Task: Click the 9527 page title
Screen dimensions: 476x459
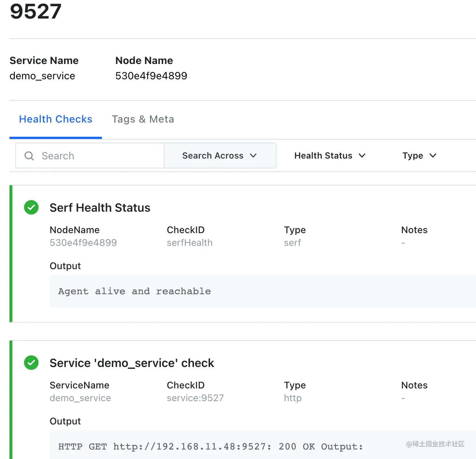Action: point(36,12)
